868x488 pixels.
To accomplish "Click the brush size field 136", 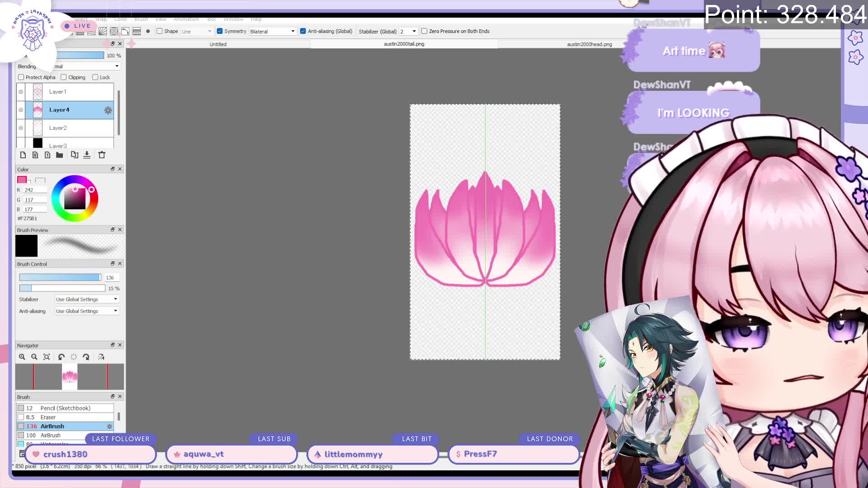I will [x=111, y=277].
